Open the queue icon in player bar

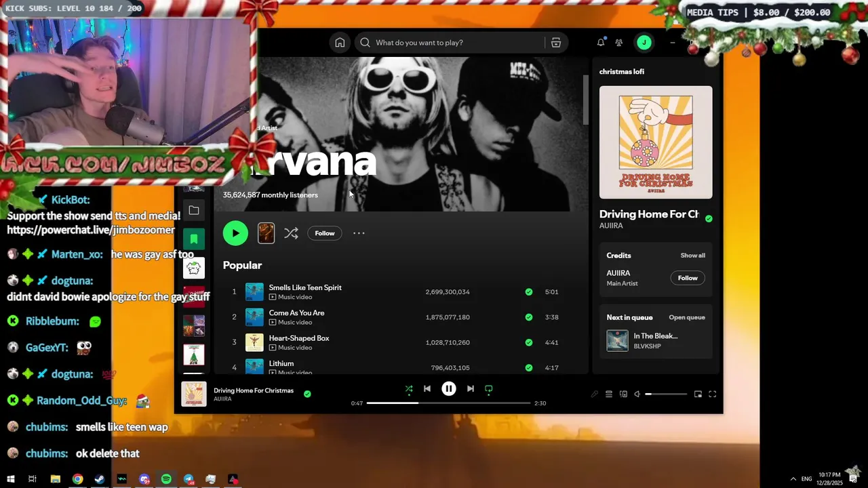click(x=609, y=394)
